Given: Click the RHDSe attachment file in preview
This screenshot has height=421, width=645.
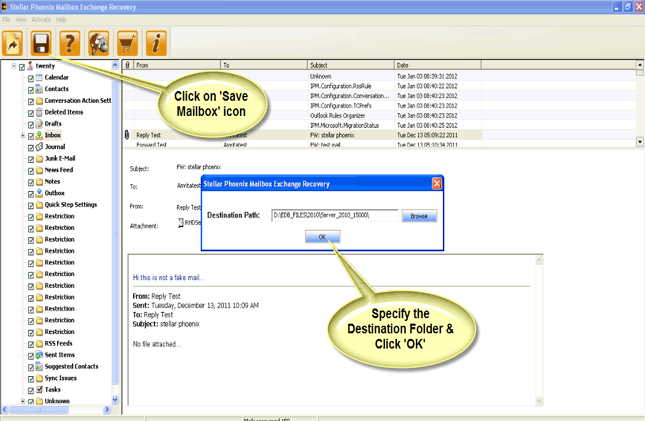Looking at the screenshot, I should click(189, 223).
